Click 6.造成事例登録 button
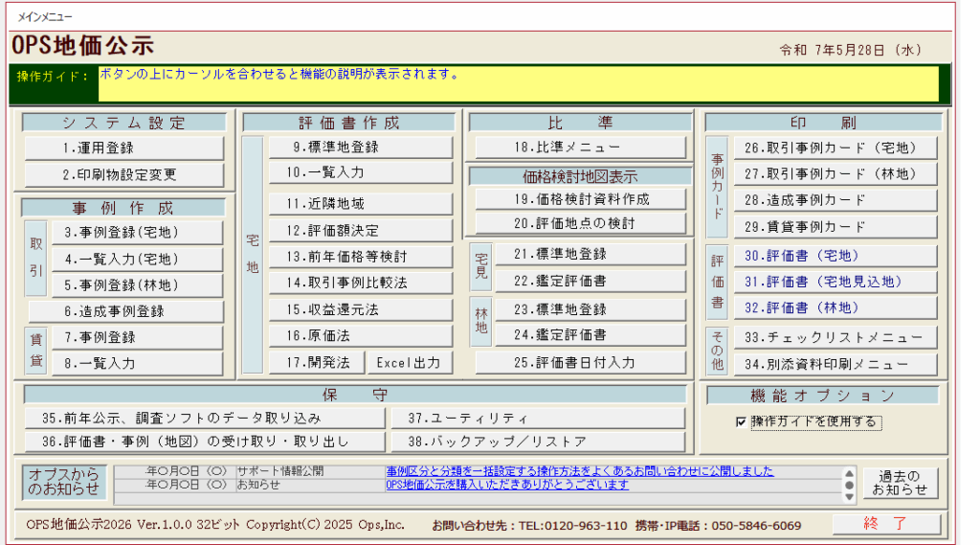This screenshot has height=545, width=980. pos(125,311)
